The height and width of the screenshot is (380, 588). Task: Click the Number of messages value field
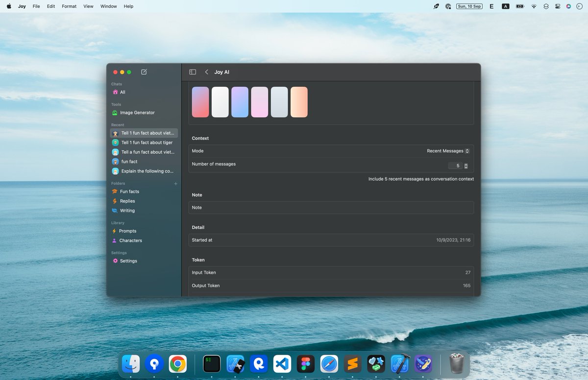455,166
